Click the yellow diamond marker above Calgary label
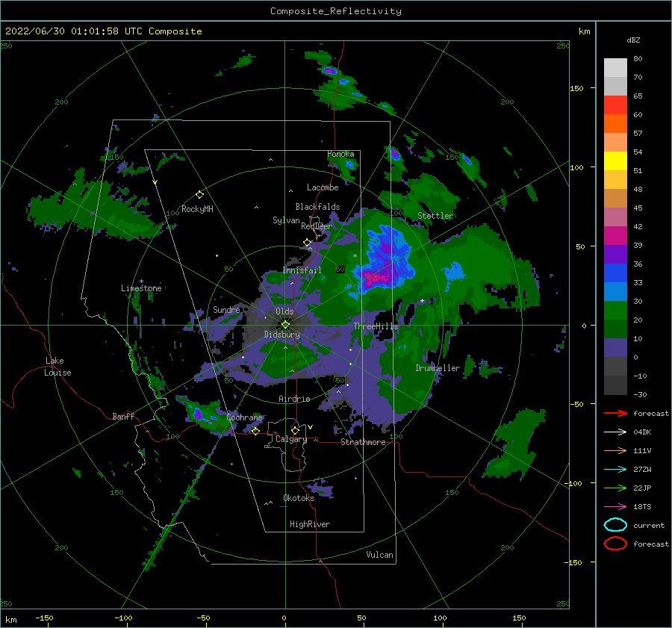This screenshot has width=672, height=628. [295, 430]
